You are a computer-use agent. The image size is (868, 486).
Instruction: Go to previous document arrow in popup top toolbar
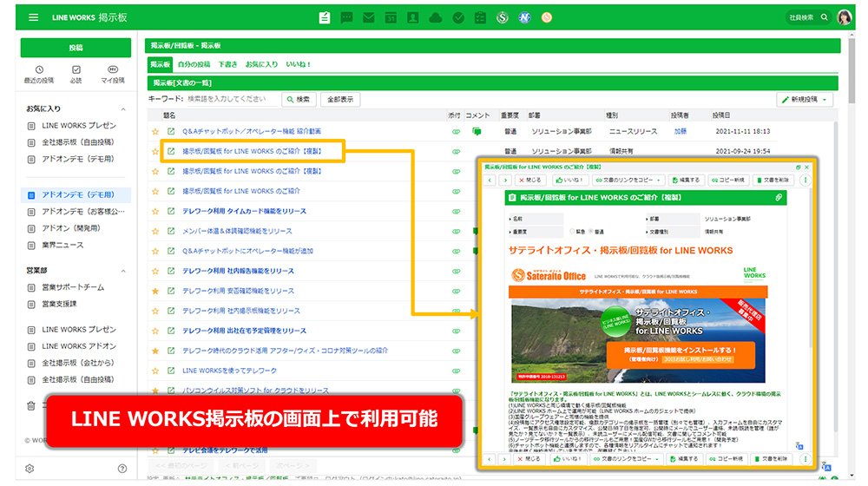(x=490, y=180)
